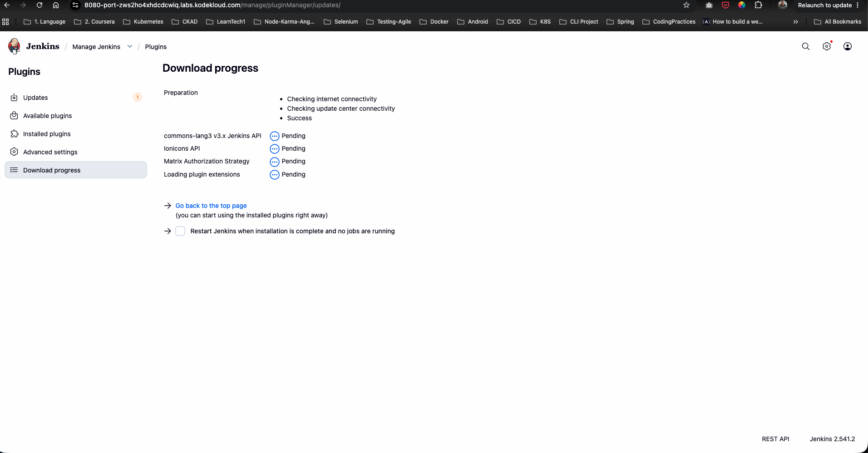Click the Advanced settings gear icon

click(x=14, y=152)
